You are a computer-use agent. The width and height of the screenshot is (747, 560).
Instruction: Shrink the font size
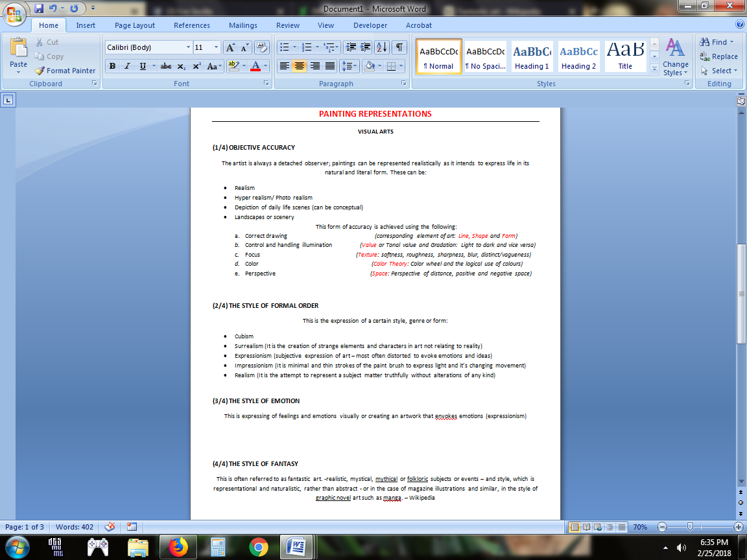coord(245,47)
